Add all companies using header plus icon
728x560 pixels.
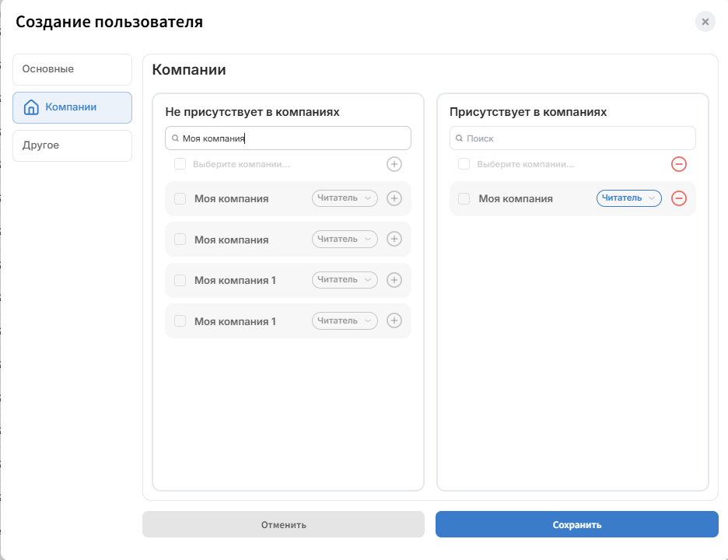(394, 164)
